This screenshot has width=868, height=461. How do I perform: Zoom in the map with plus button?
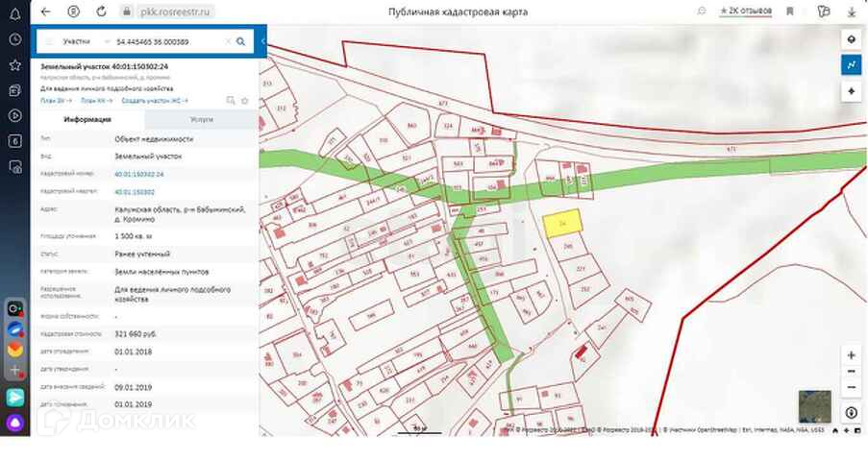(x=852, y=355)
